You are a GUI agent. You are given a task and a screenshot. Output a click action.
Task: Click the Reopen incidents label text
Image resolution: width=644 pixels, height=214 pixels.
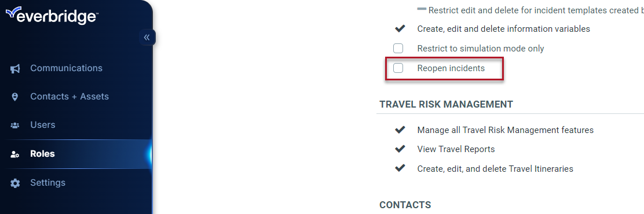(x=451, y=68)
